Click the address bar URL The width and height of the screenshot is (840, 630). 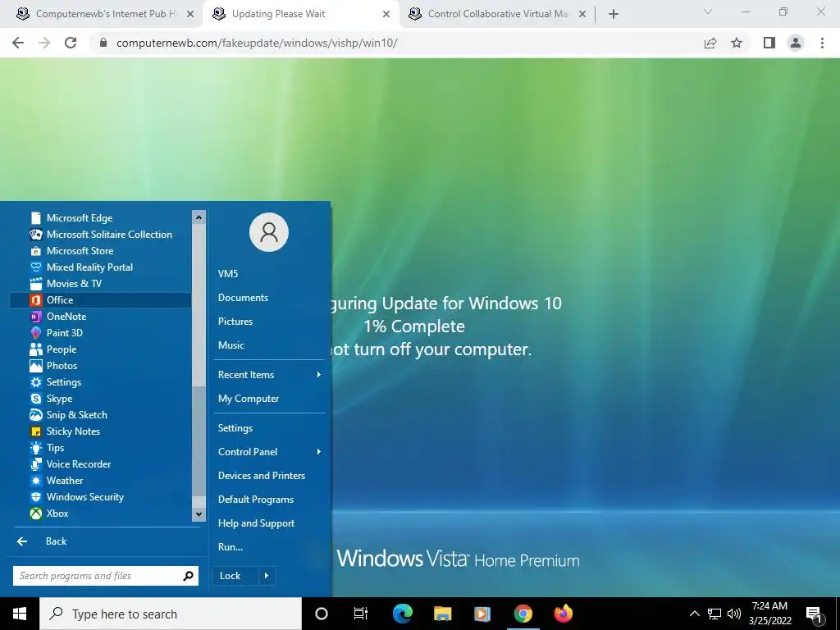click(257, 43)
